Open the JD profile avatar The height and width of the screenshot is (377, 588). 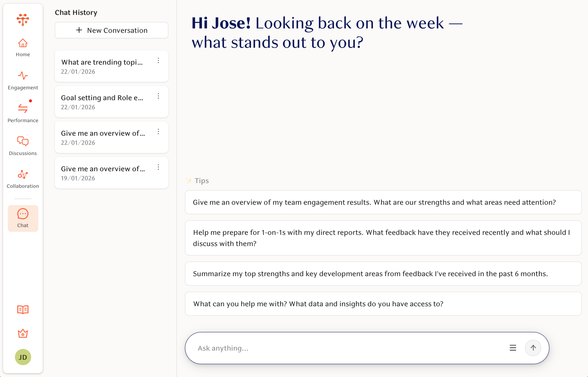(23, 357)
